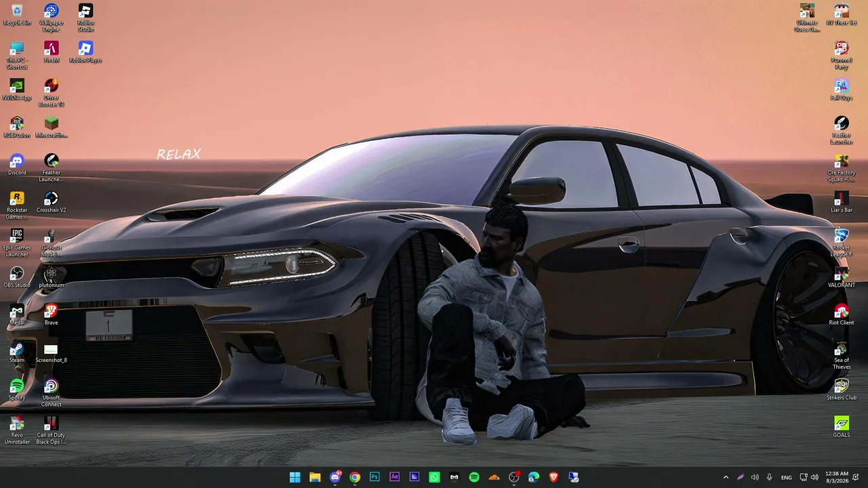Select the Driver Booster 13 icon

(52, 93)
